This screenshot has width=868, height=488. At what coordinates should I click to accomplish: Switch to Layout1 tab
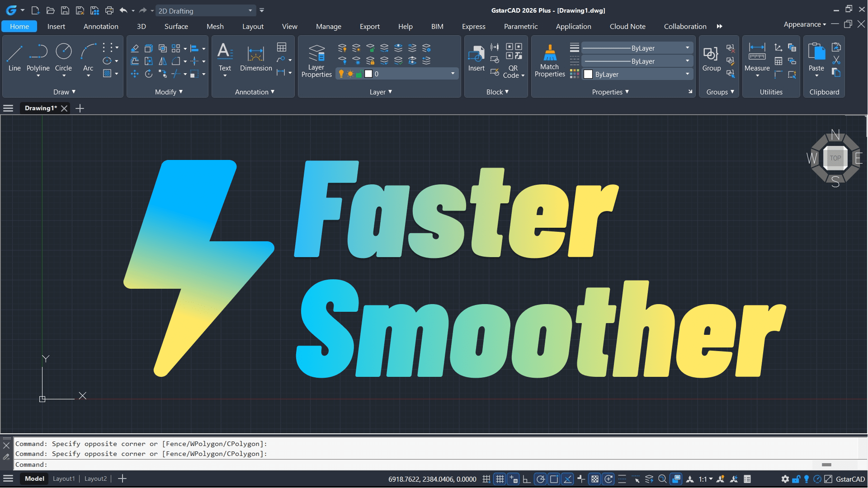pyautogui.click(x=64, y=479)
